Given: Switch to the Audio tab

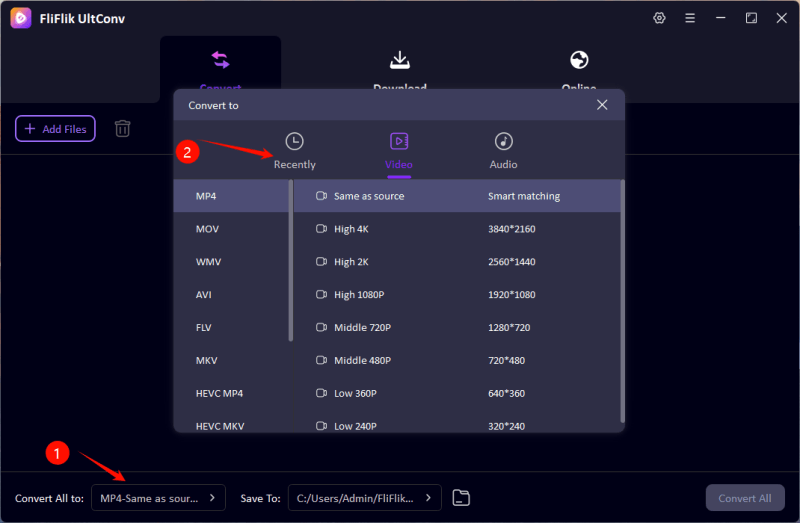Looking at the screenshot, I should click(503, 150).
